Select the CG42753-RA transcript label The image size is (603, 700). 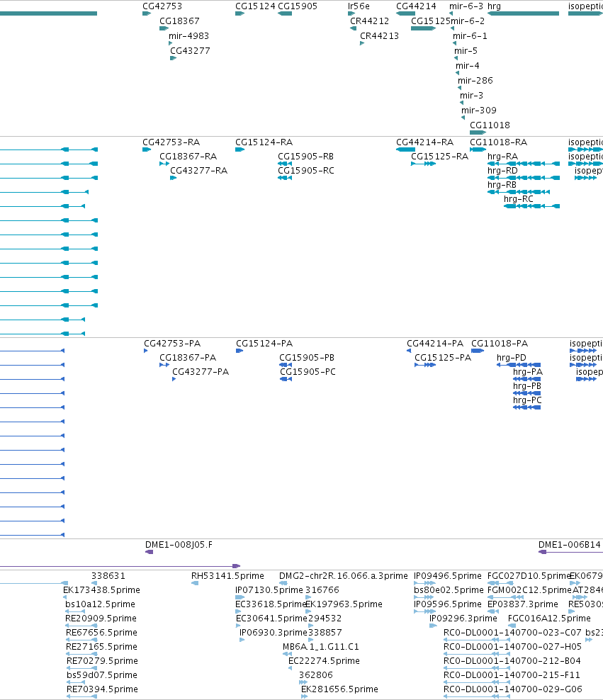click(x=171, y=142)
